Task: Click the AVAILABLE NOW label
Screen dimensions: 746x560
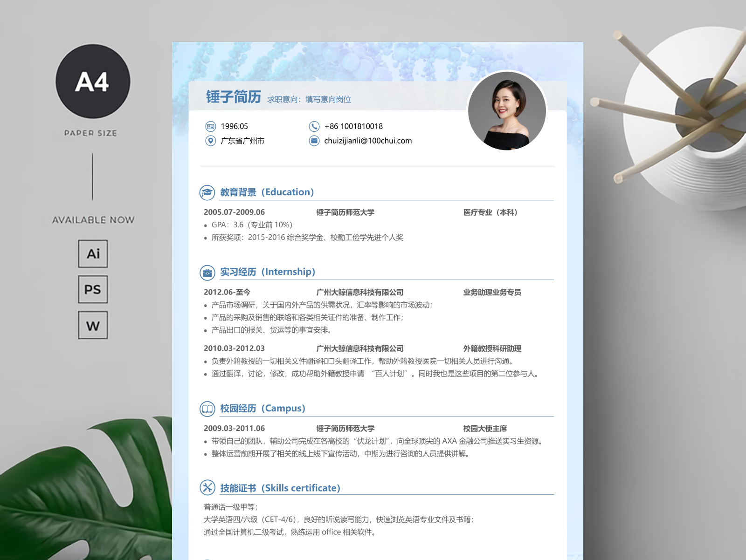Action: [x=93, y=220]
